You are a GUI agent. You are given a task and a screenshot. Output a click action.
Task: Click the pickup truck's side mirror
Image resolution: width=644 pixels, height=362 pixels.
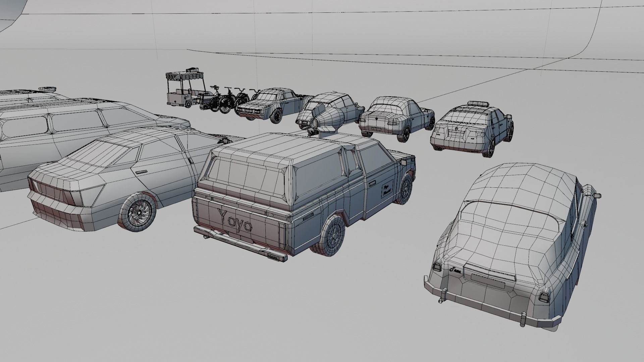click(404, 162)
